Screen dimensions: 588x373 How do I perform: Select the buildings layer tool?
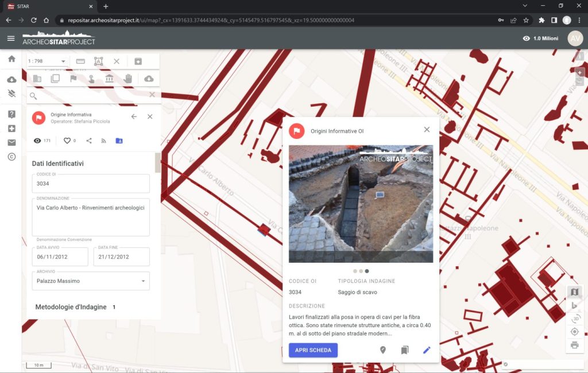(37, 79)
